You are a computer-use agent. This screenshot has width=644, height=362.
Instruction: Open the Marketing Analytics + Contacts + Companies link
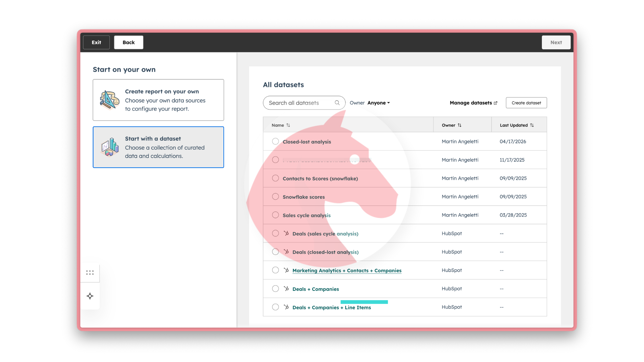[347, 270]
